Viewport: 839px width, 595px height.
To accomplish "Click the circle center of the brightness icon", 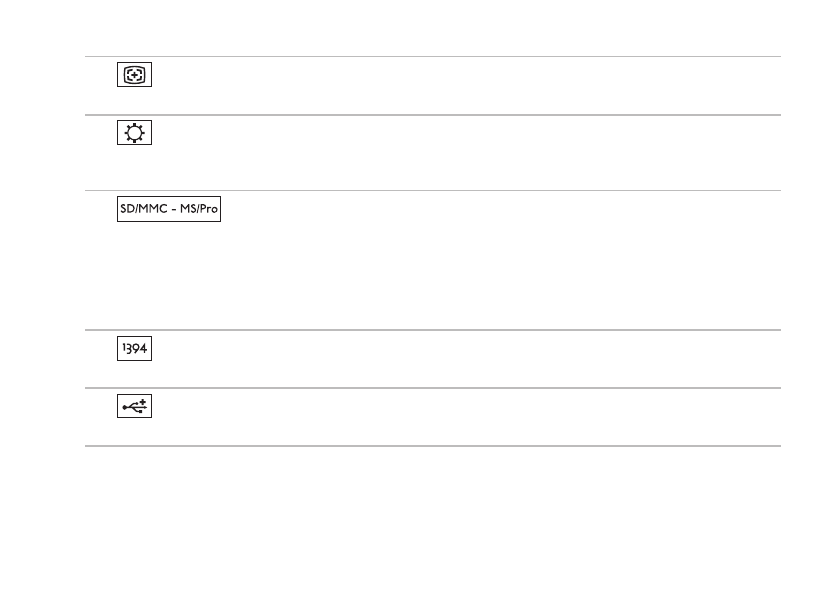I will [134, 133].
